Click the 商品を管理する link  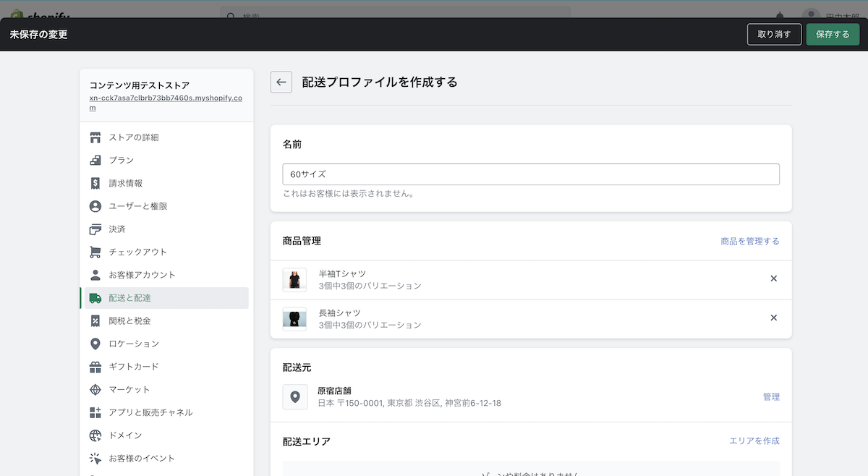click(750, 241)
